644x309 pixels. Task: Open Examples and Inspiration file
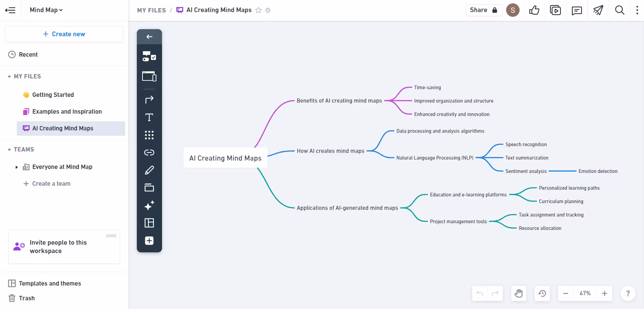[67, 112]
